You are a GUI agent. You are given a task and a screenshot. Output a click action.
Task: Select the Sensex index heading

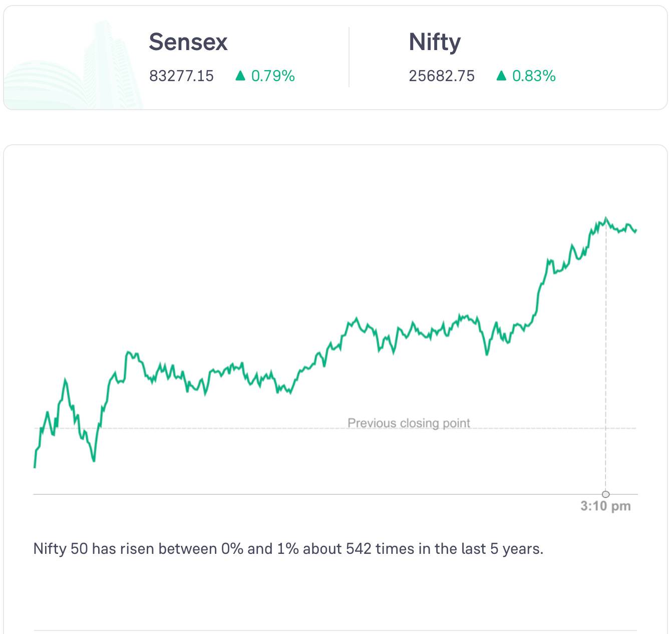click(188, 42)
